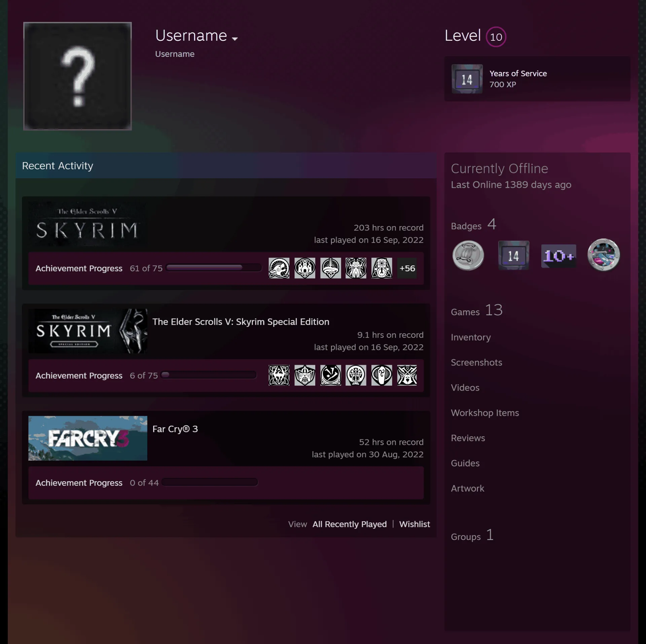Click first achievement icon in 61 of 75 row
This screenshot has width=646, height=644.
pos(279,268)
